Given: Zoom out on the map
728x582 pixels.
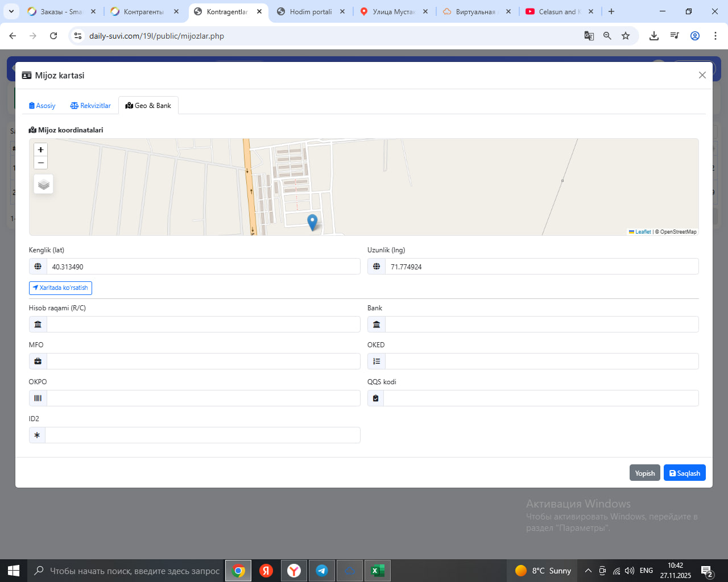Looking at the screenshot, I should point(40,163).
